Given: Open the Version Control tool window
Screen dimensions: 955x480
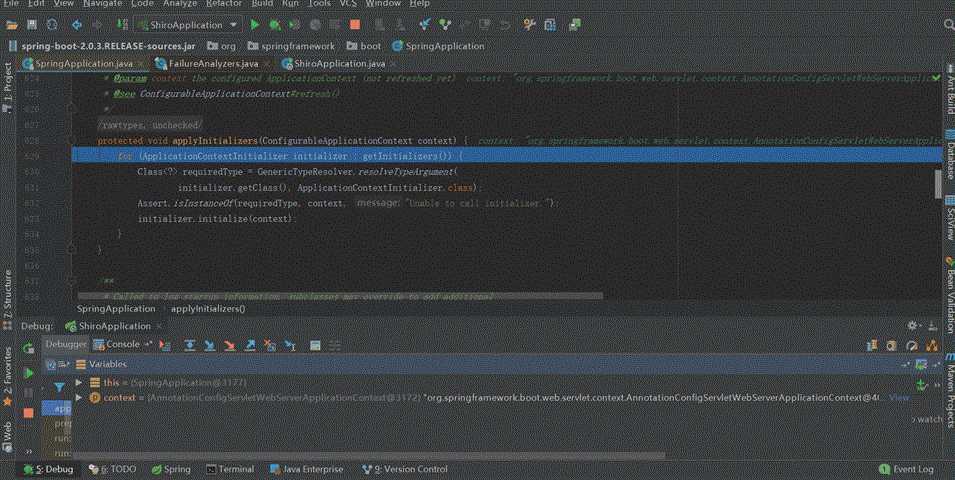Looking at the screenshot, I should pyautogui.click(x=404, y=469).
